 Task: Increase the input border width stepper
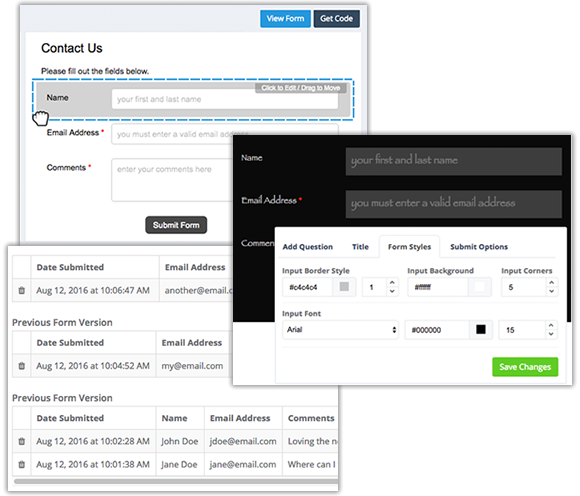click(392, 283)
